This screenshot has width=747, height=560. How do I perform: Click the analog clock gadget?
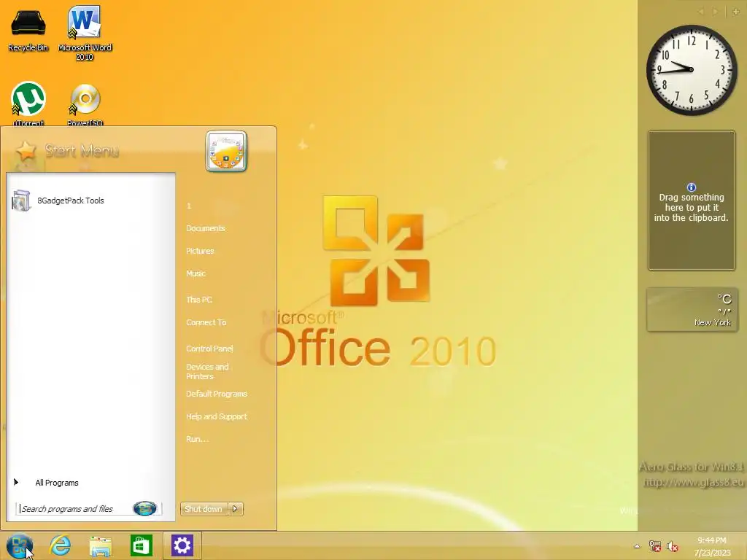[x=692, y=70]
